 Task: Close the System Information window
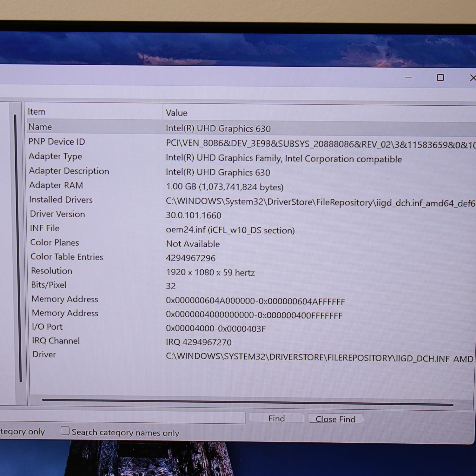[x=472, y=78]
